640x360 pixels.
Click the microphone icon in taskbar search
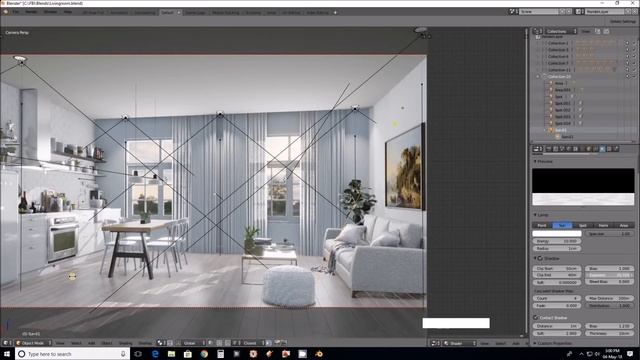point(123,354)
